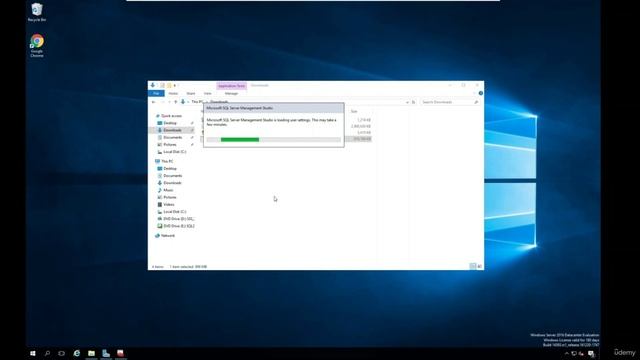This screenshot has height=360, width=640.
Task: Click the Explorer Forward arrow
Action: point(162,102)
